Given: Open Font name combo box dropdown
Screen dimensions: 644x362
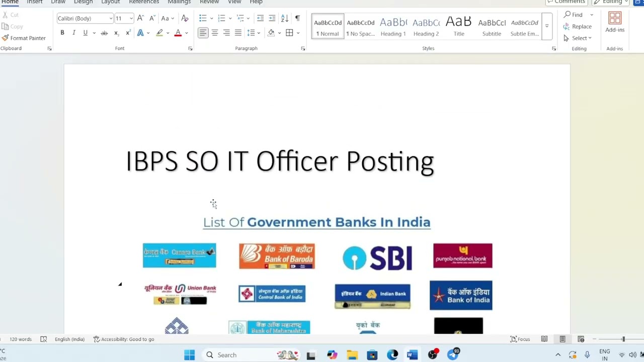Looking at the screenshot, I should tap(111, 19).
